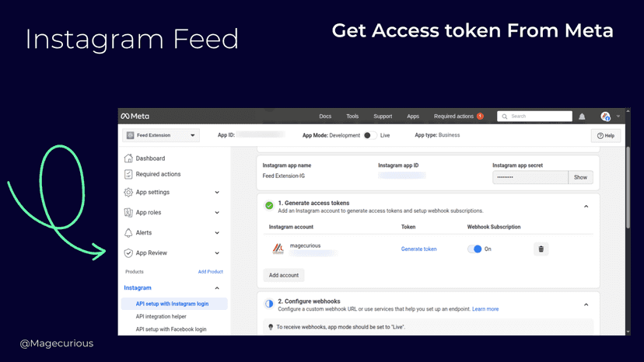Click the App settings gear icon
Screen dimensions: 644x362
pyautogui.click(x=128, y=192)
